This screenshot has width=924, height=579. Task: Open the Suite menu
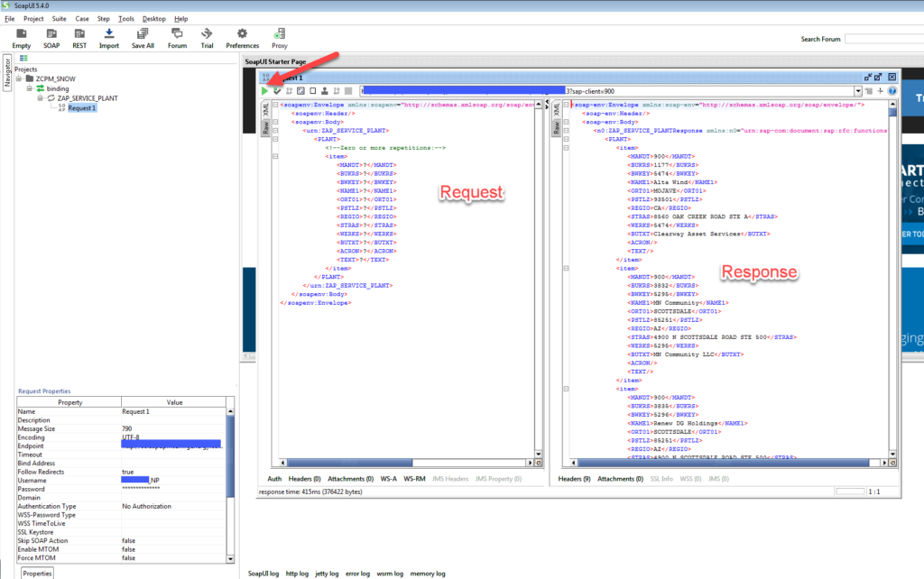coord(59,19)
